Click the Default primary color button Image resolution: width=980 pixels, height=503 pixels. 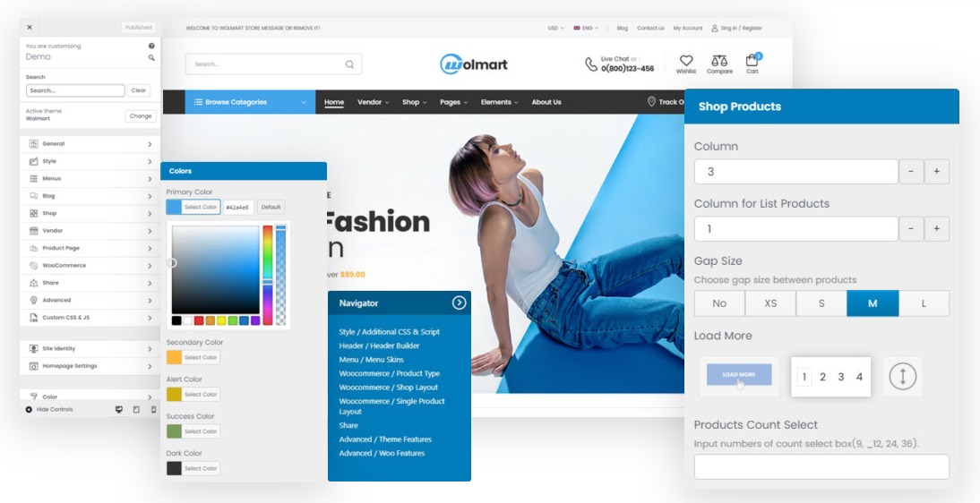click(x=271, y=208)
